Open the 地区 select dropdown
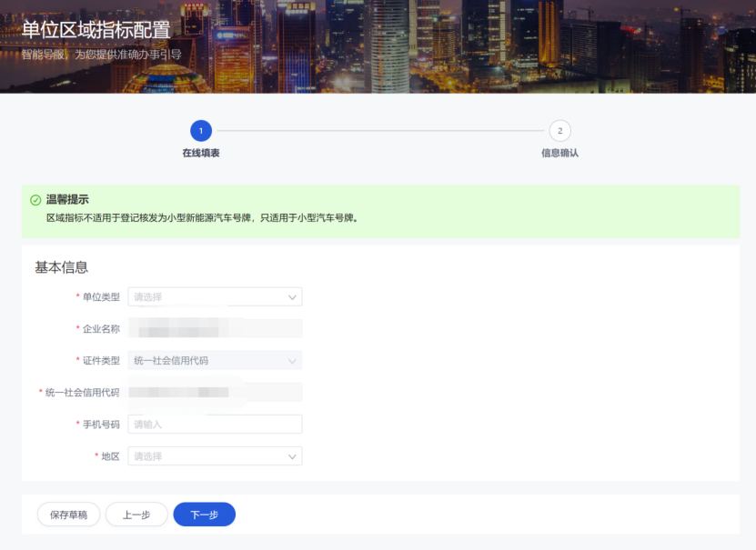This screenshot has height=550, width=756. [x=215, y=456]
